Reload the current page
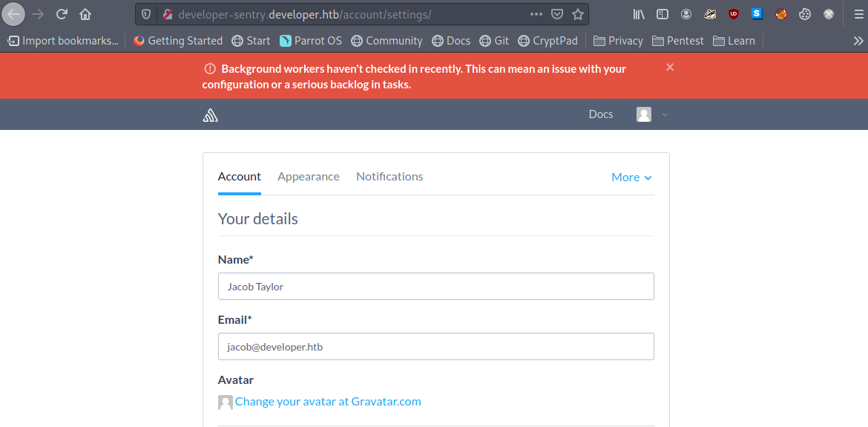 62,14
